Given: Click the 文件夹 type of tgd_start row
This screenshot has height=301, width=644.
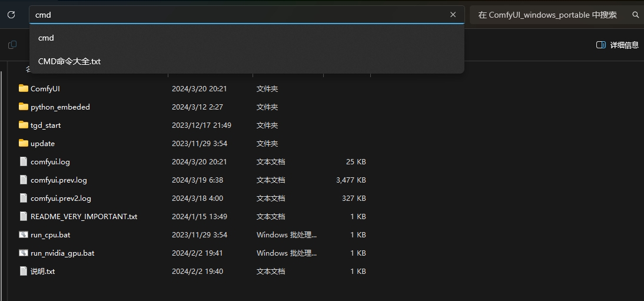Looking at the screenshot, I should click(x=267, y=125).
